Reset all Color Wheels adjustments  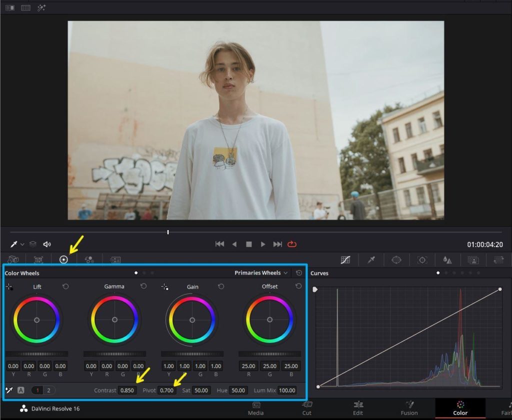coord(299,272)
